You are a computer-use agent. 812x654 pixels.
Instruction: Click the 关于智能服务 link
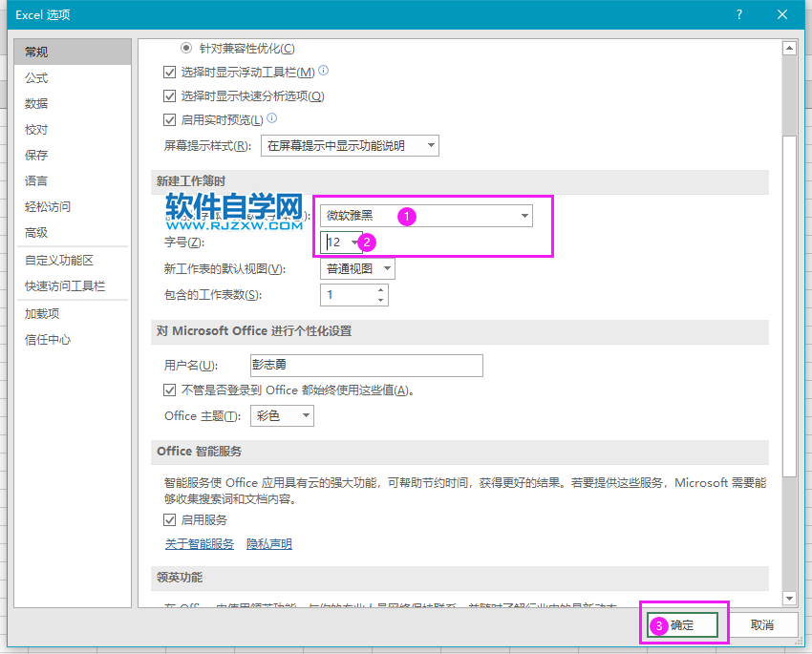(x=199, y=543)
